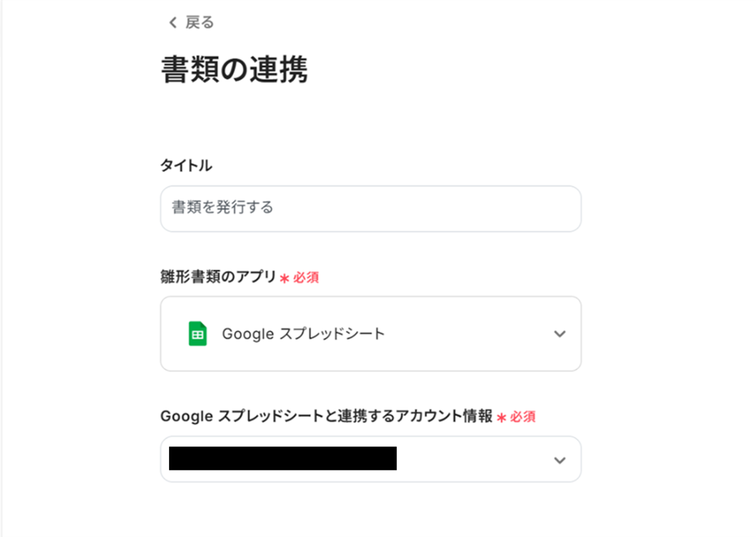Screen dimensions: 756x537
Task: Click the 戻る back link text
Action: pos(199,23)
